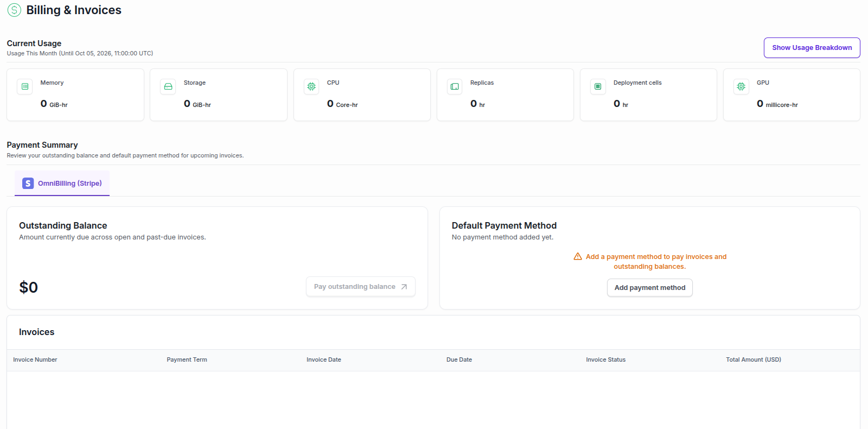Click the Invoice Status column header
Screen dimensions: 868x429
coord(606,359)
